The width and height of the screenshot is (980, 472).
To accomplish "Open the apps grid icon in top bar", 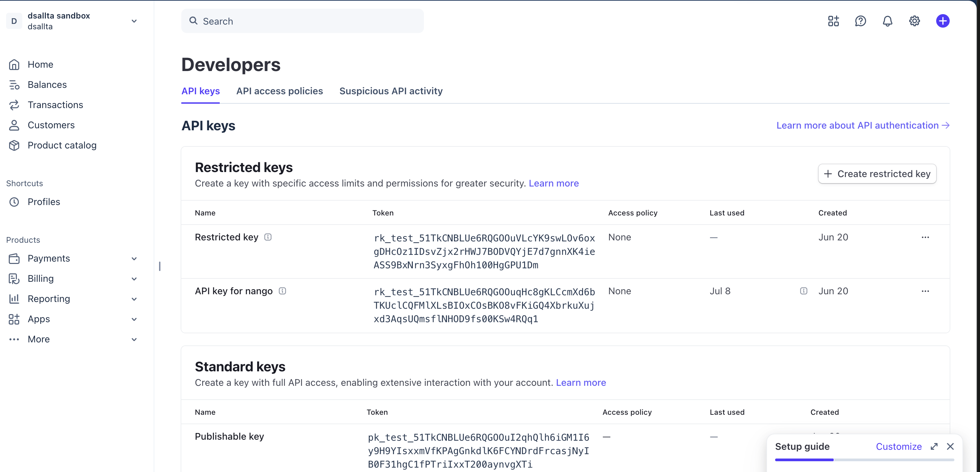I will coord(833,21).
